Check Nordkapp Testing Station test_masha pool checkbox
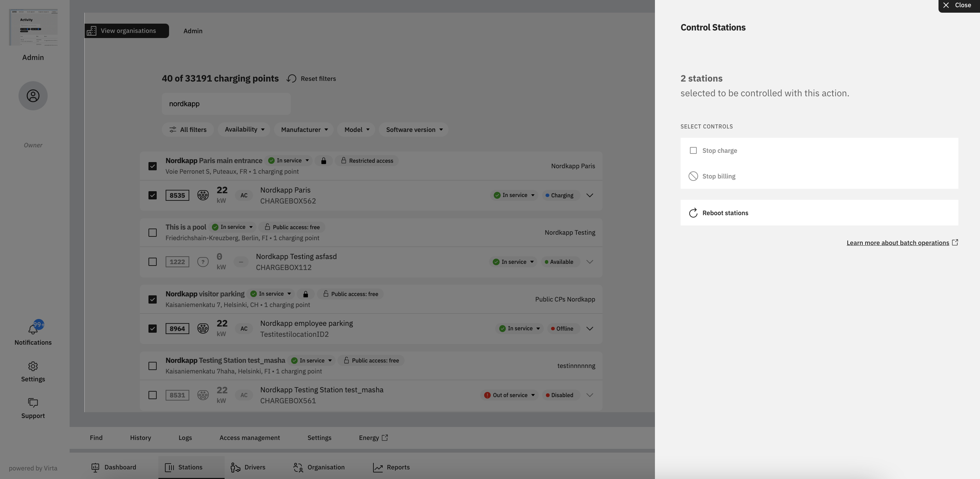Viewport: 980px width, 479px height. pos(153,366)
